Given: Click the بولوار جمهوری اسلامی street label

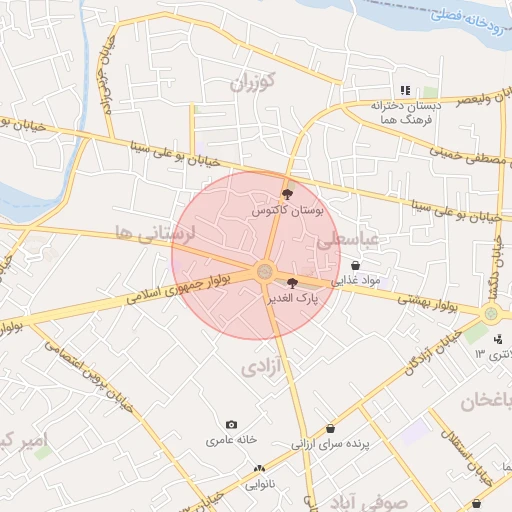Looking at the screenshot, I should [x=178, y=289].
